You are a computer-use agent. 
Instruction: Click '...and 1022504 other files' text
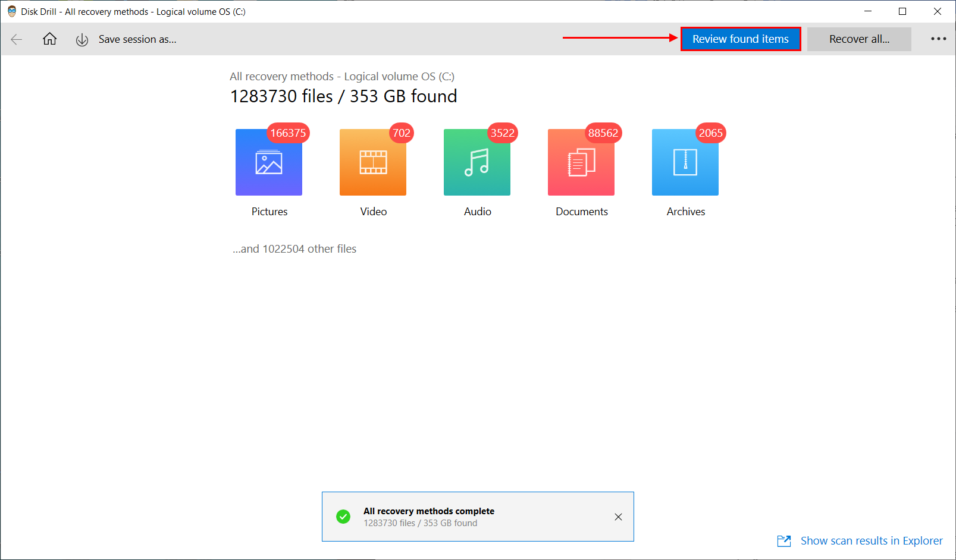(294, 249)
